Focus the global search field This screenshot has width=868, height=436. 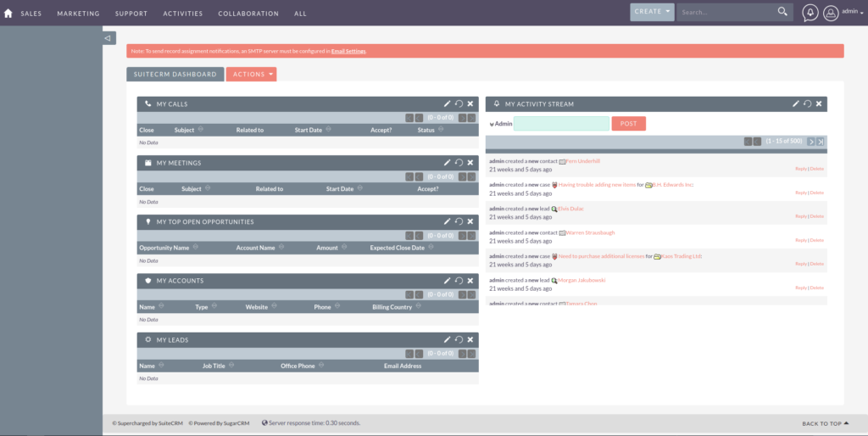click(726, 12)
